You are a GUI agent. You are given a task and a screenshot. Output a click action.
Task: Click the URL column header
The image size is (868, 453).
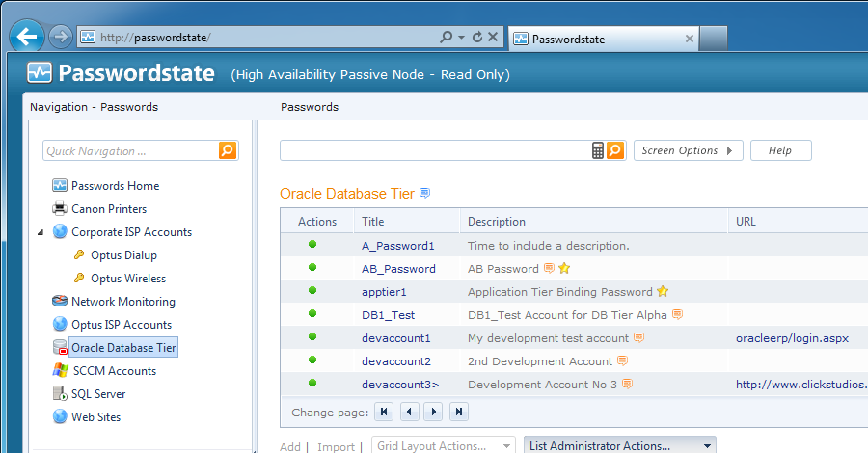tap(746, 222)
